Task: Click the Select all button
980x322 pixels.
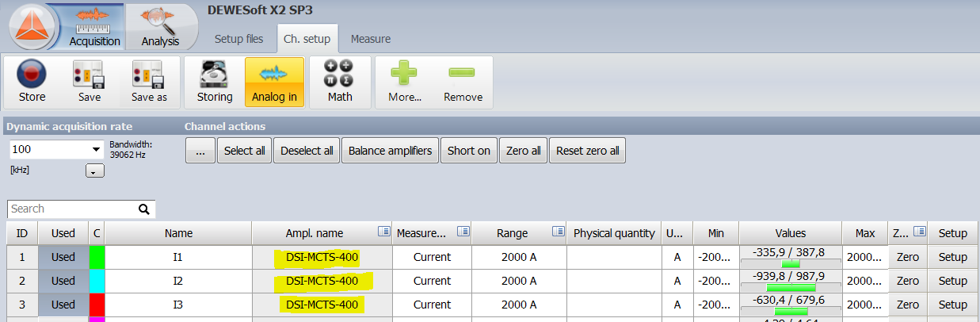Action: [245, 151]
